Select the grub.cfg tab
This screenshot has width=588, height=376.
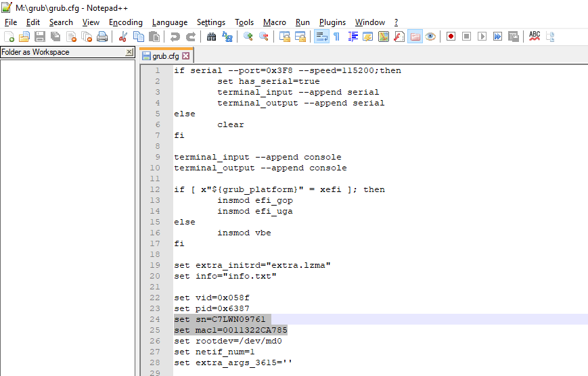click(x=165, y=56)
